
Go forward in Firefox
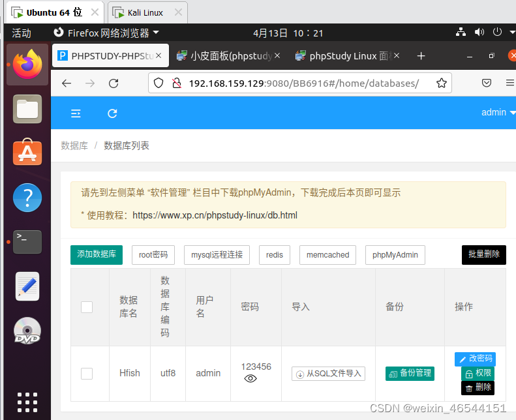[90, 83]
